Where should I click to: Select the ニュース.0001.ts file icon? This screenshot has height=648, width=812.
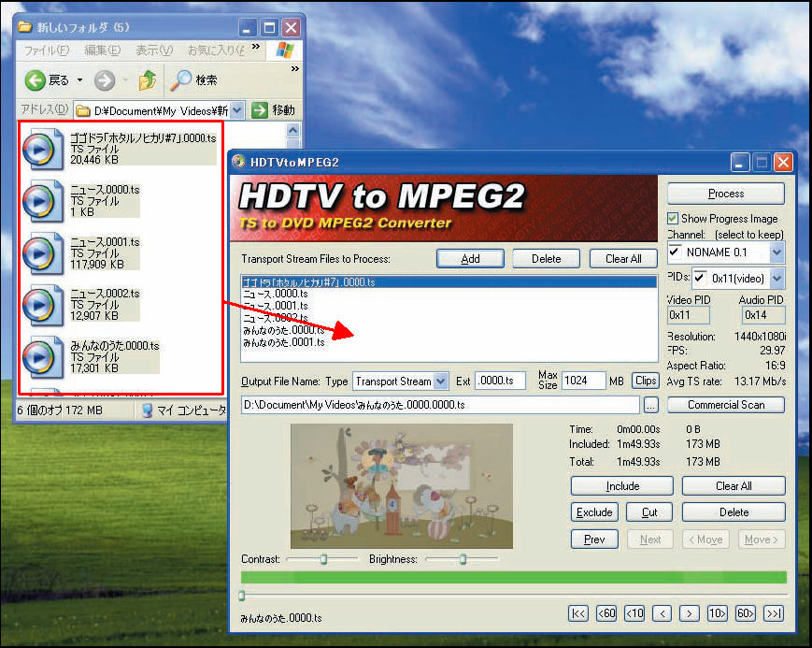click(x=44, y=253)
